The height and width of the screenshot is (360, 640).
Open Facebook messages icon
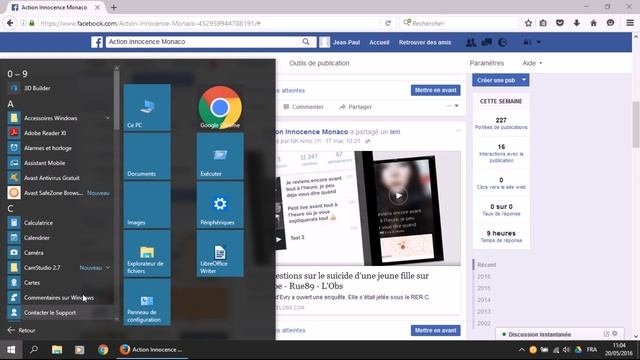486,42
